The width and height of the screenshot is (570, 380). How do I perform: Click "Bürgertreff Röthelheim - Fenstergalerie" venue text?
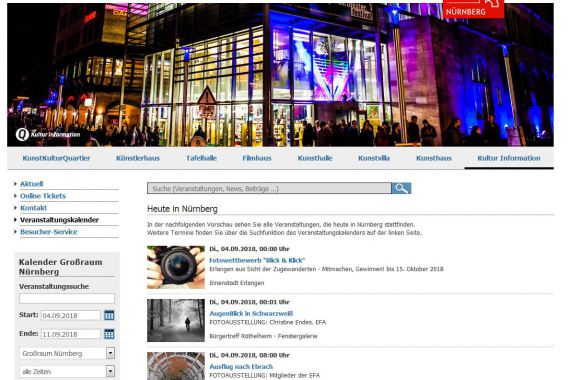(x=263, y=336)
